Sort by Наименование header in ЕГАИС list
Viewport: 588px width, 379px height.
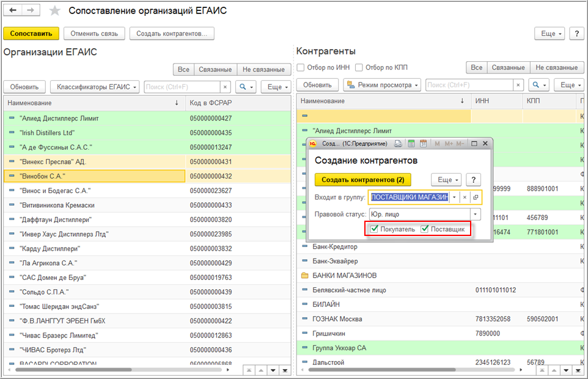[x=94, y=103]
